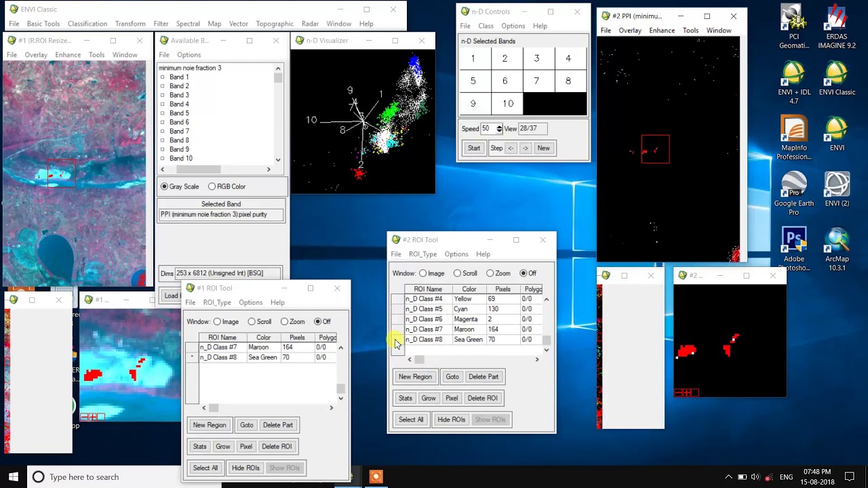Open the Overlay menu in #2 PPI window
The image size is (868, 488).
630,30
